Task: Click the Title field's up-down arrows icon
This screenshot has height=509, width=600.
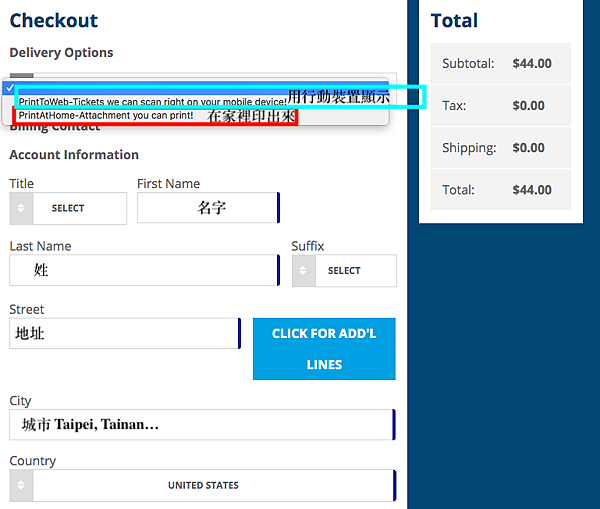Action: pos(22,208)
